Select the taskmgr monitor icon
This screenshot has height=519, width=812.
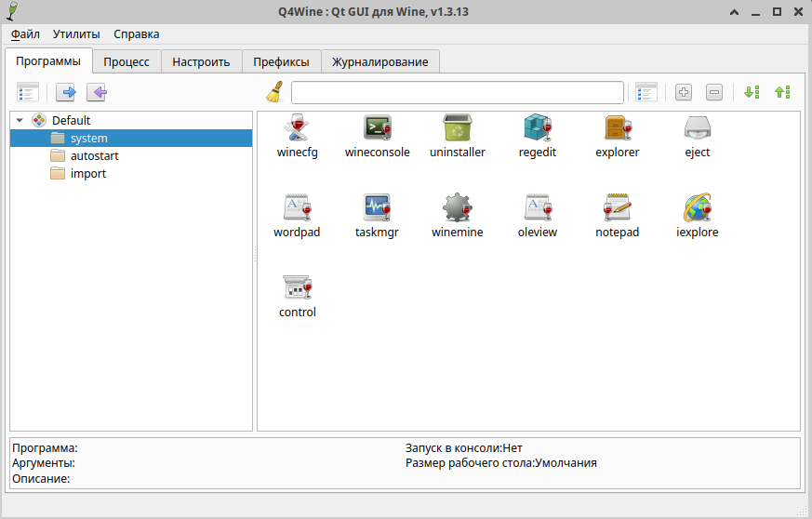pyautogui.click(x=377, y=207)
